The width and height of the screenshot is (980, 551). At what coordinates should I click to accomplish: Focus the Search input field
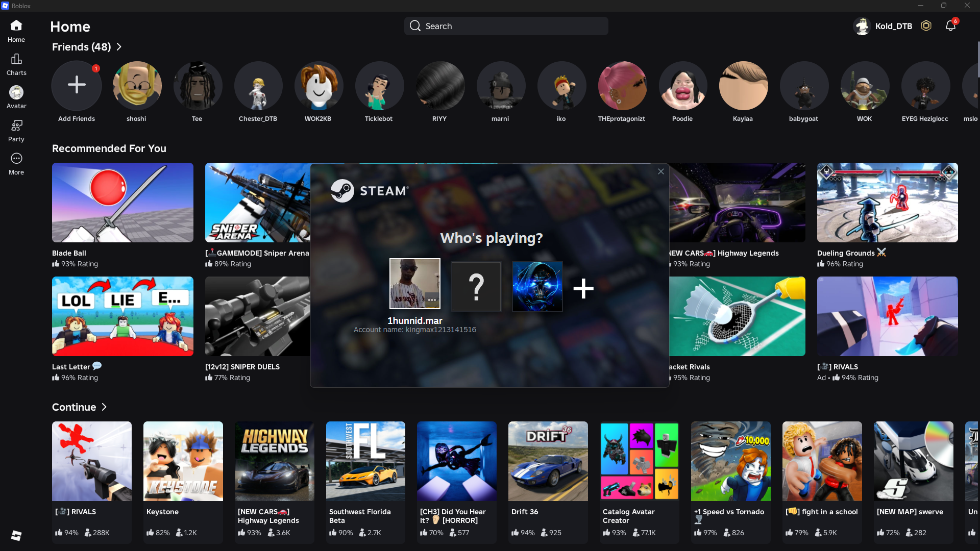click(506, 26)
